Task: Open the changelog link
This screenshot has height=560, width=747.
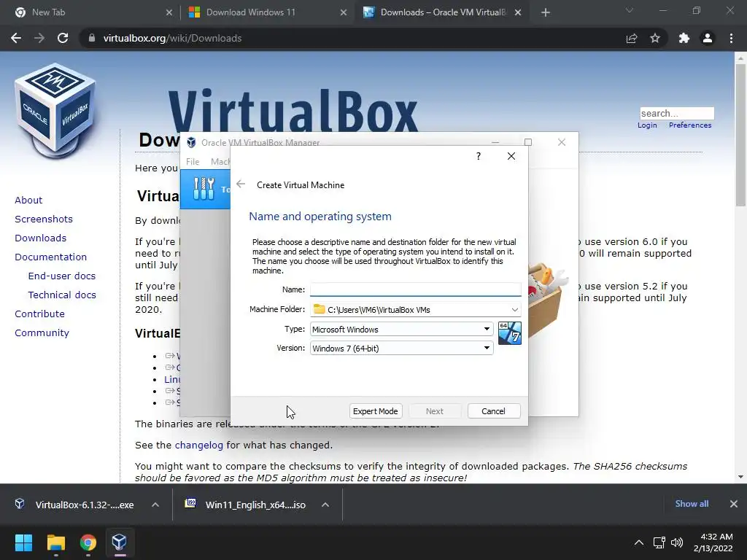Action: 198,445
